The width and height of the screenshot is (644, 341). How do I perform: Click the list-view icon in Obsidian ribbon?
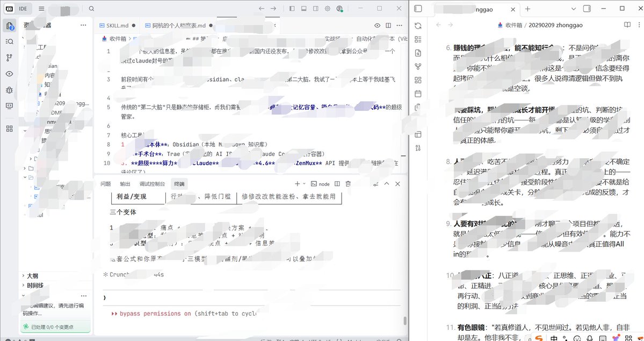[418, 39]
